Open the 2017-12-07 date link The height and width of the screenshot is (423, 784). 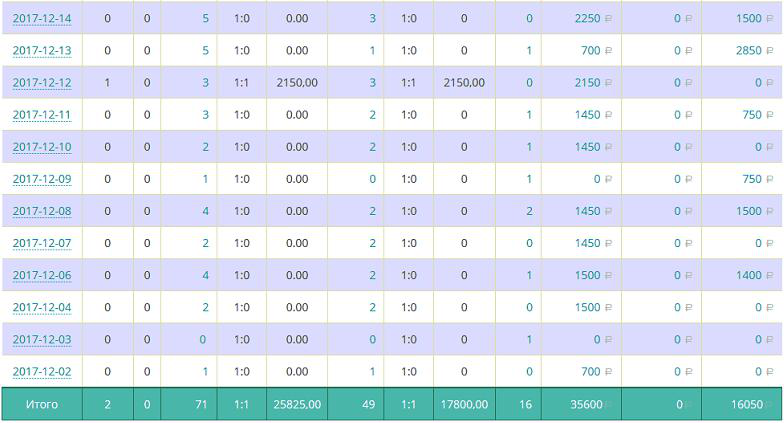click(x=41, y=243)
